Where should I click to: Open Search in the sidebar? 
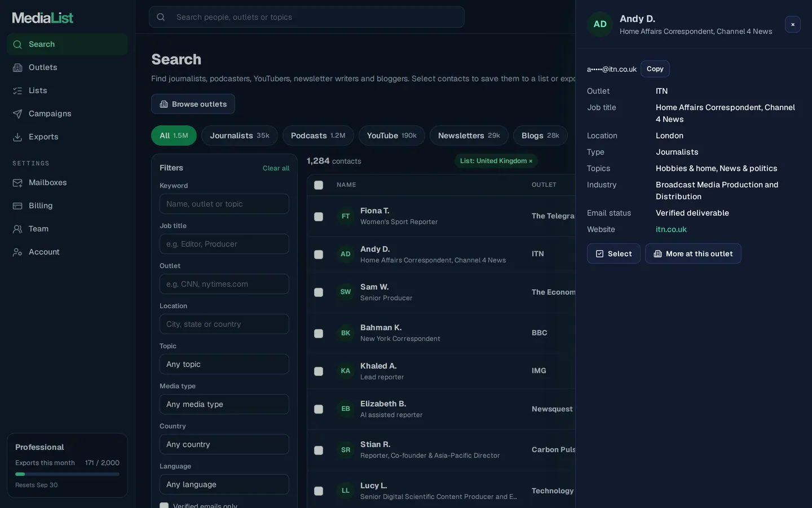click(67, 44)
